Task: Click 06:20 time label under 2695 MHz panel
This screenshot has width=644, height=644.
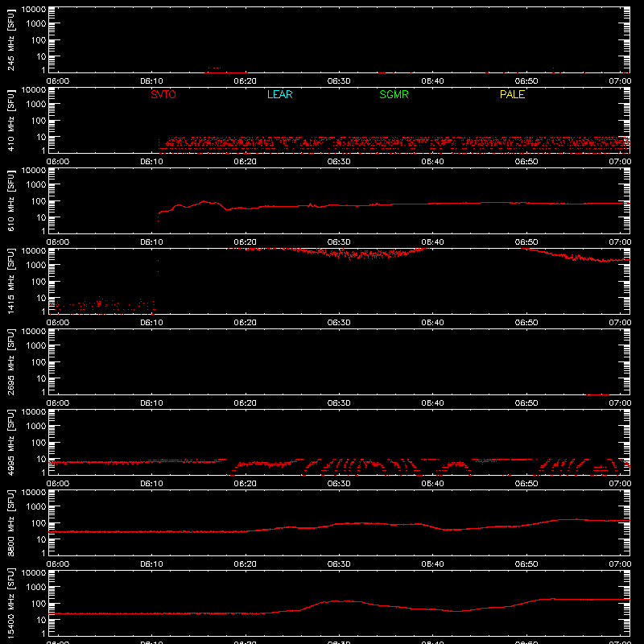Action: pos(246,403)
